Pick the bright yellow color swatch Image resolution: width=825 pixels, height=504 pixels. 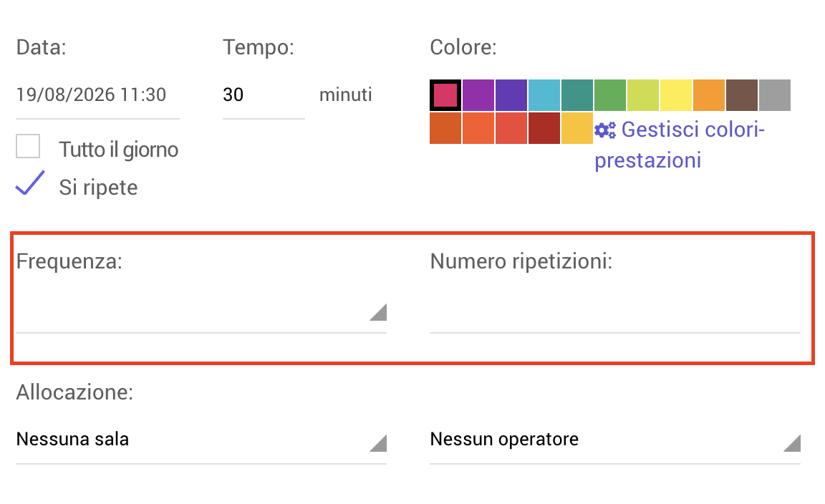click(x=676, y=95)
